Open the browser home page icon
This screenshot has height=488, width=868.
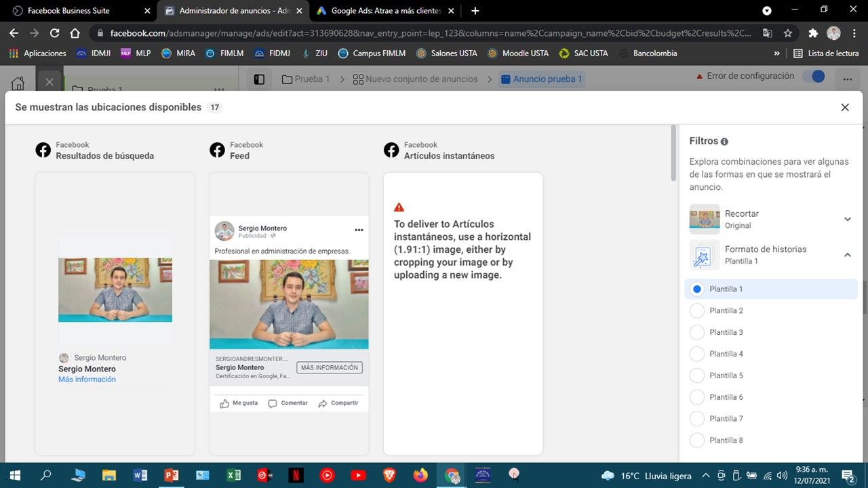75,33
